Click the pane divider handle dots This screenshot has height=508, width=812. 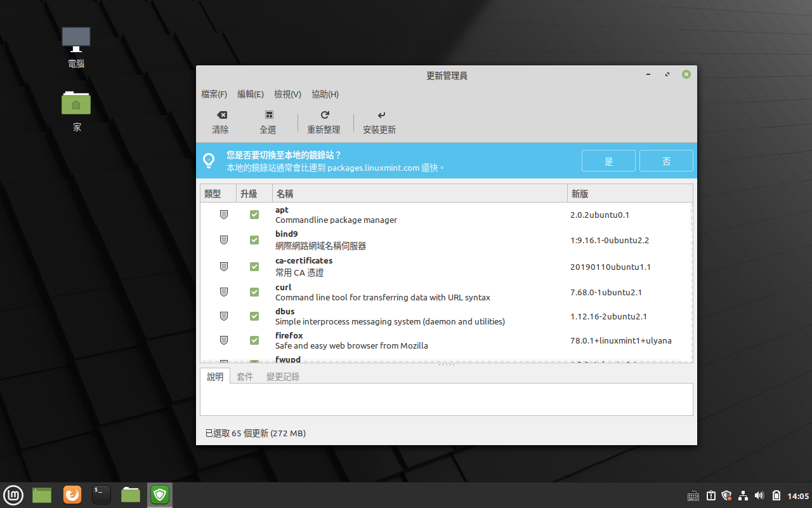point(447,365)
